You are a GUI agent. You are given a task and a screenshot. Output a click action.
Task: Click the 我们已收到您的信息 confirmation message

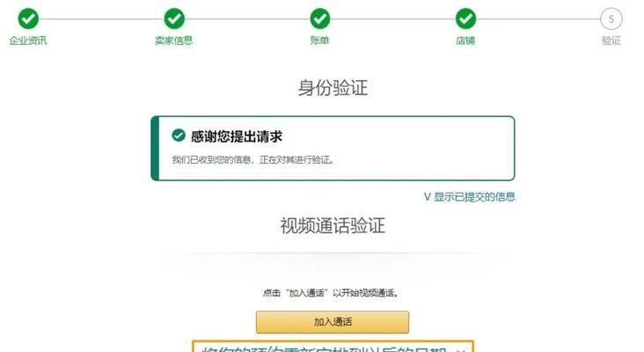(253, 160)
